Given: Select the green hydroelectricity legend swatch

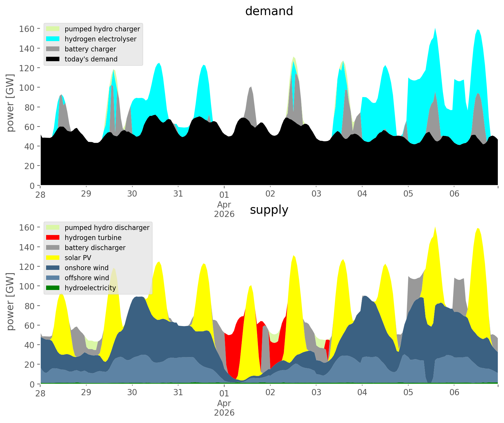Looking at the screenshot, I should (53, 288).
